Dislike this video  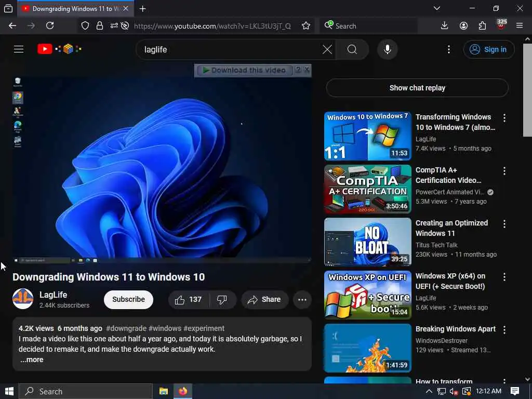(x=222, y=300)
